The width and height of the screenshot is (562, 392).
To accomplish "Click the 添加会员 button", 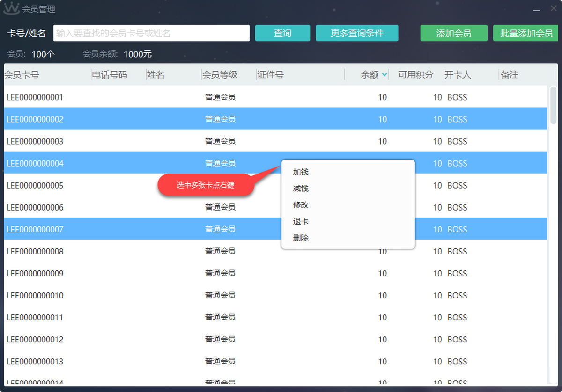I will pos(453,33).
